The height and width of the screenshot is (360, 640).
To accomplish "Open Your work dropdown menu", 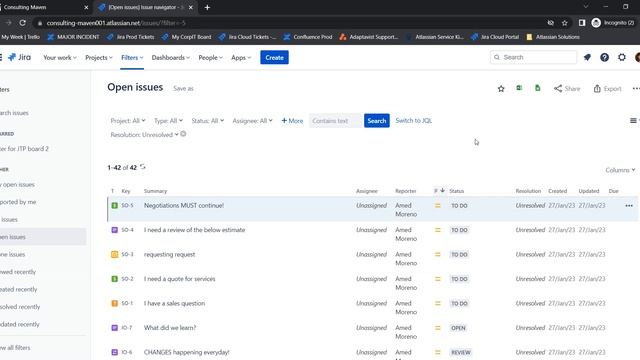I will 60,58.
